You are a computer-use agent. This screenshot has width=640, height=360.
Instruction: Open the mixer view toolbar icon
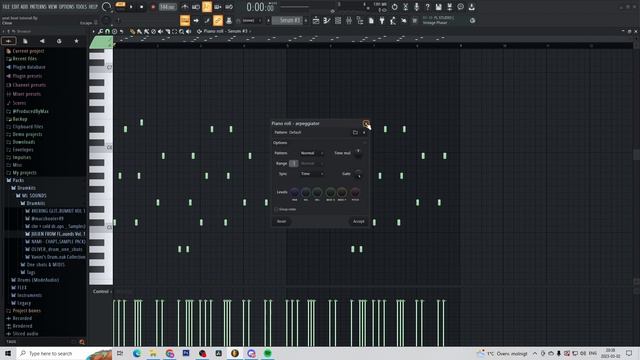click(349, 20)
